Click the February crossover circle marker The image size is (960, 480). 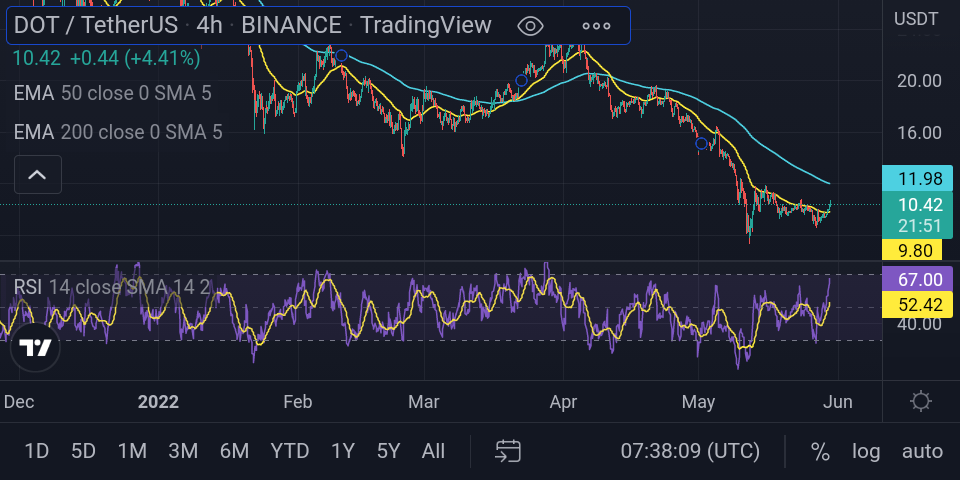[342, 56]
